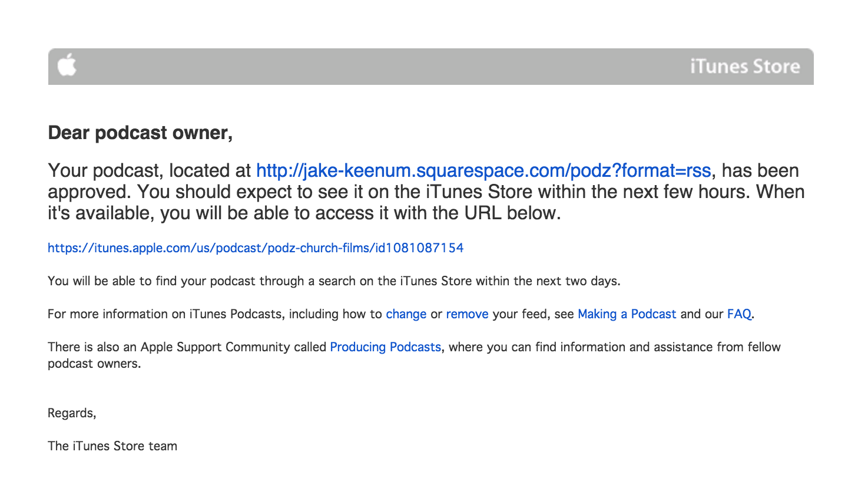This screenshot has width=868, height=501.
Task: Follow the 'remove' feed link
Action: coord(467,314)
